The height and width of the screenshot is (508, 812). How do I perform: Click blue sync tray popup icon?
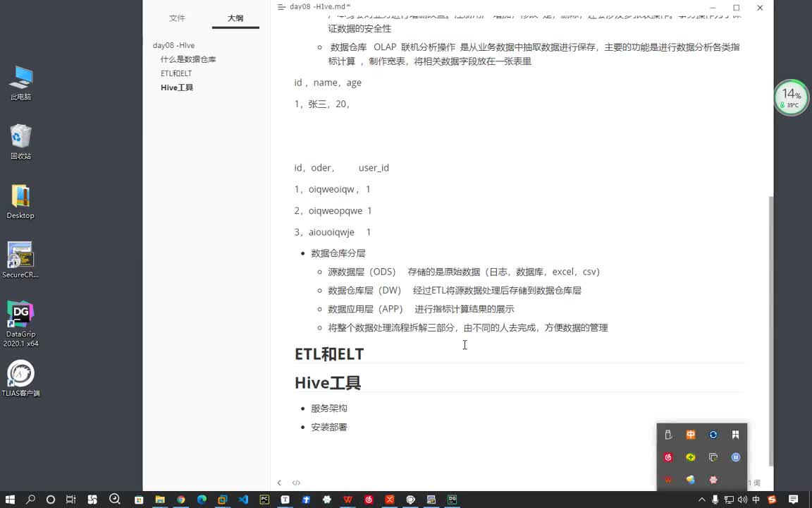(713, 435)
